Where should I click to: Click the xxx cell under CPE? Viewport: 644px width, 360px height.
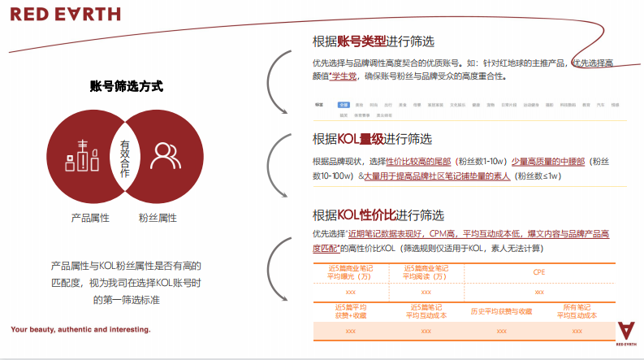(539, 293)
